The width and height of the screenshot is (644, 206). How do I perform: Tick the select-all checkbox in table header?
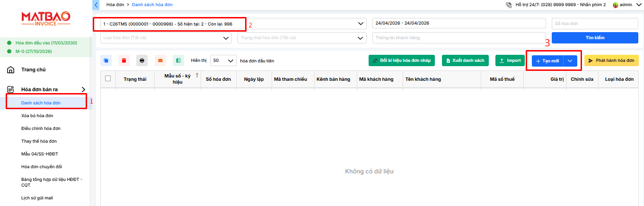coord(108,79)
